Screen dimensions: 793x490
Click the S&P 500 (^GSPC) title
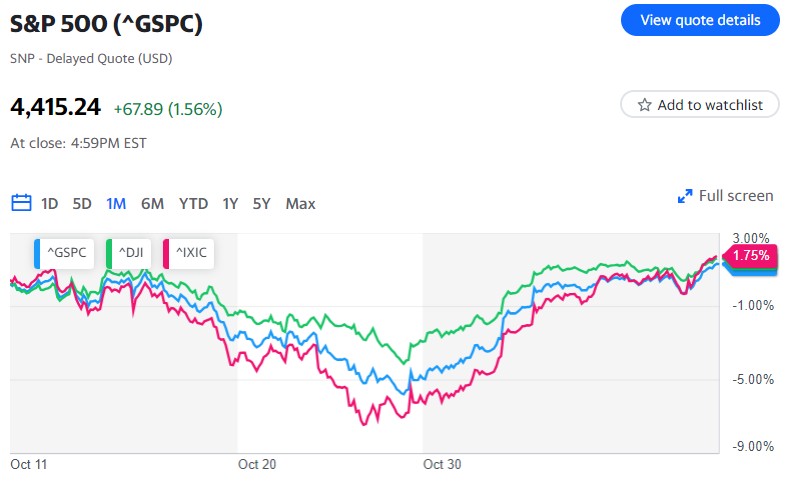tap(106, 24)
